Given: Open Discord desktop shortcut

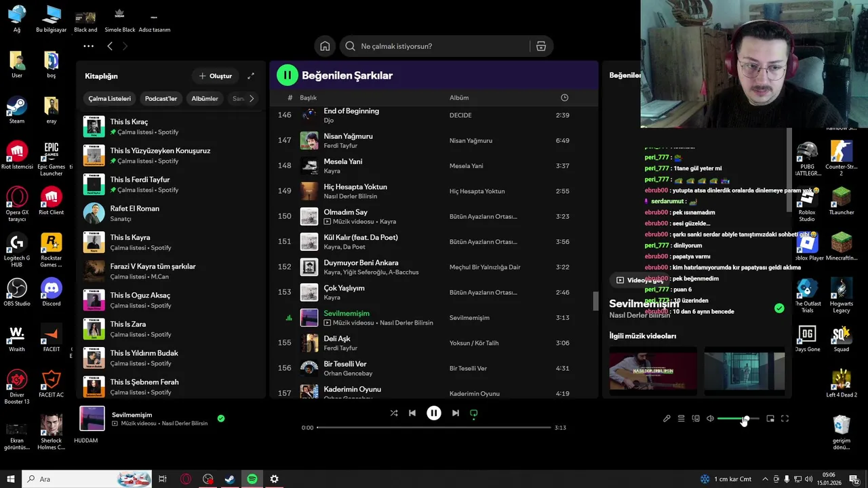Looking at the screenshot, I should [52, 293].
